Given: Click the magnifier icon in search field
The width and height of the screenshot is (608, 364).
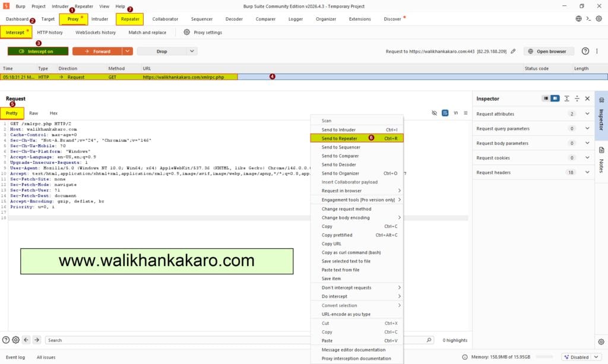Looking at the screenshot, I should pos(429,340).
